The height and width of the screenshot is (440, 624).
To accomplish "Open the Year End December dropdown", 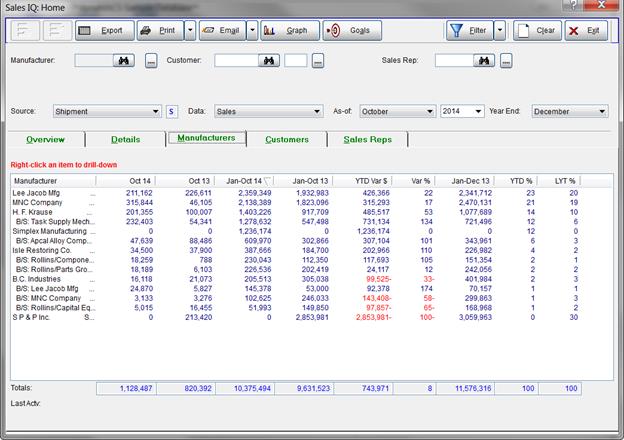I will pyautogui.click(x=570, y=111).
